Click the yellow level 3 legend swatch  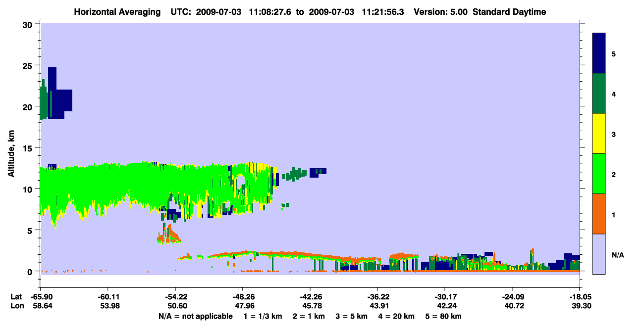coord(599,134)
